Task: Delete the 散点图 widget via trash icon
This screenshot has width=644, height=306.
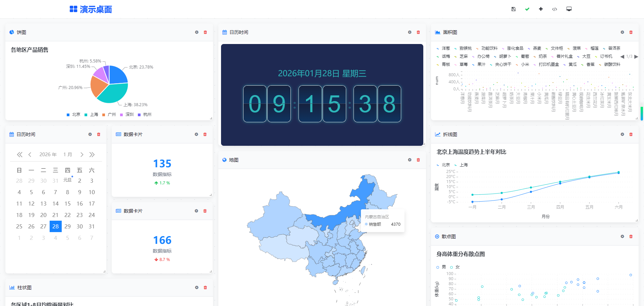Action: (631, 236)
